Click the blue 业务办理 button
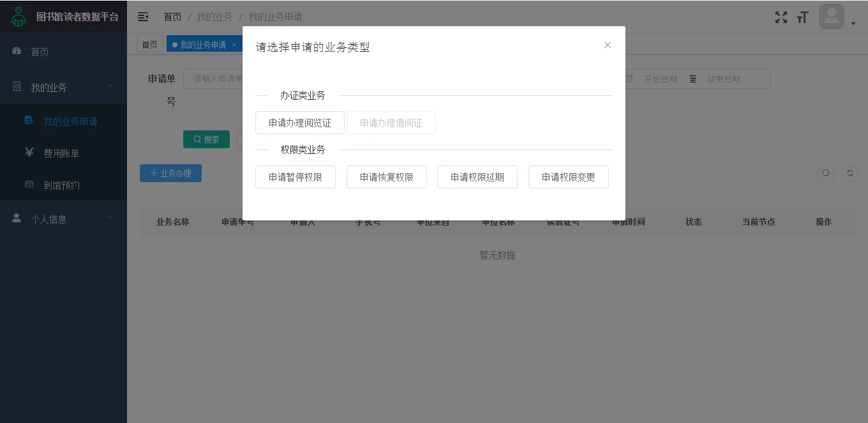This screenshot has height=423, width=868. (x=170, y=173)
